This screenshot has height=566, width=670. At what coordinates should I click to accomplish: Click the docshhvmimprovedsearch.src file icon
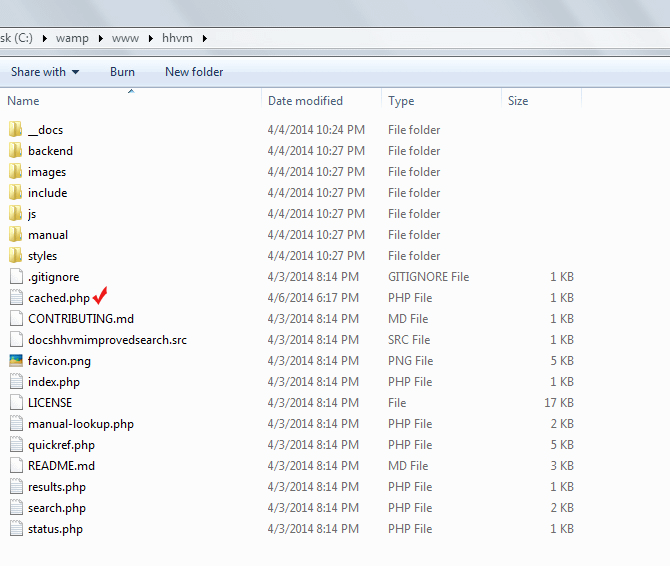16,339
